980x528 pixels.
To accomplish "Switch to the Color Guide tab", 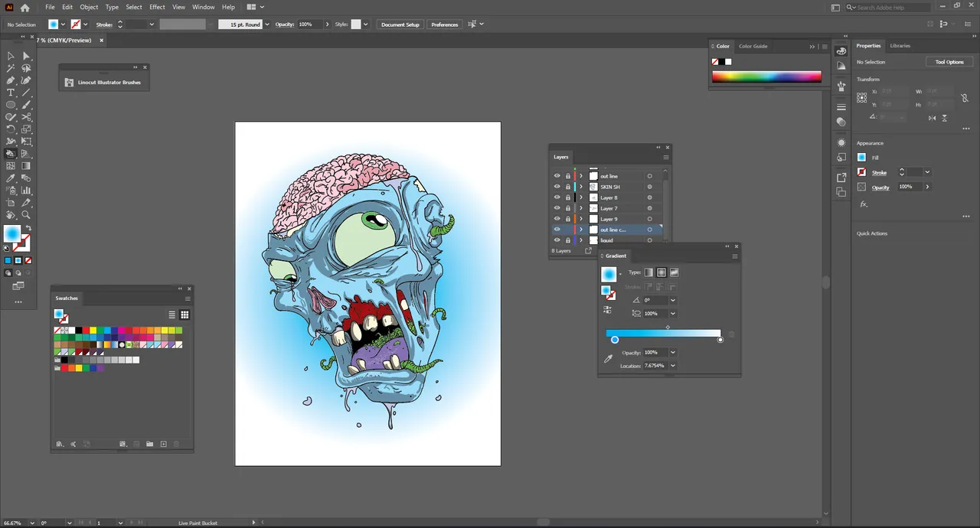I will (x=753, y=46).
